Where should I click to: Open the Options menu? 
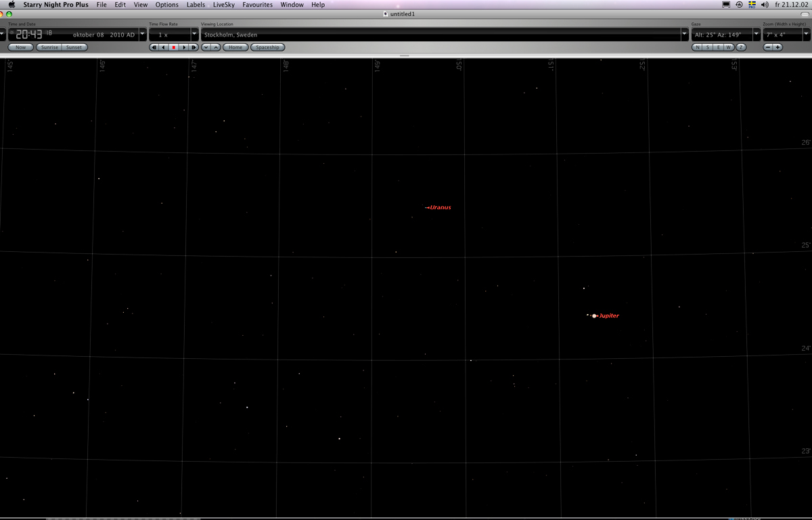click(x=167, y=5)
